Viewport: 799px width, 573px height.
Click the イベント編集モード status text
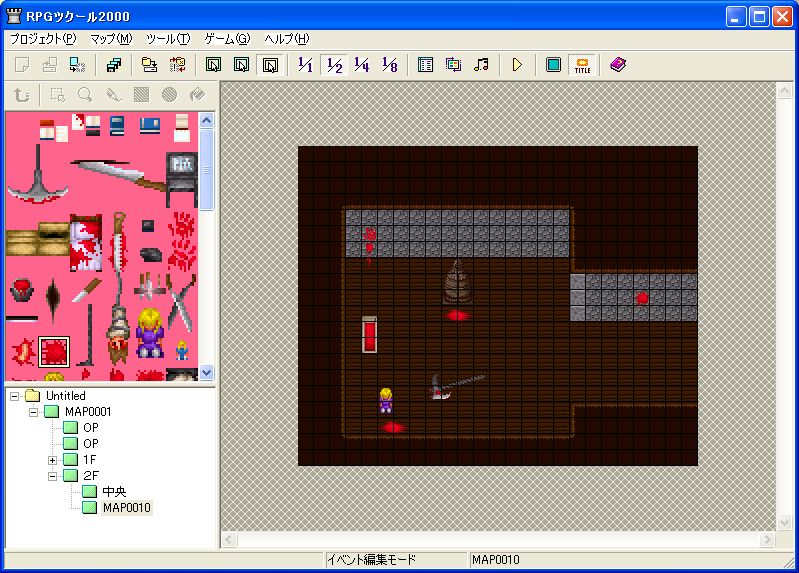[371, 560]
